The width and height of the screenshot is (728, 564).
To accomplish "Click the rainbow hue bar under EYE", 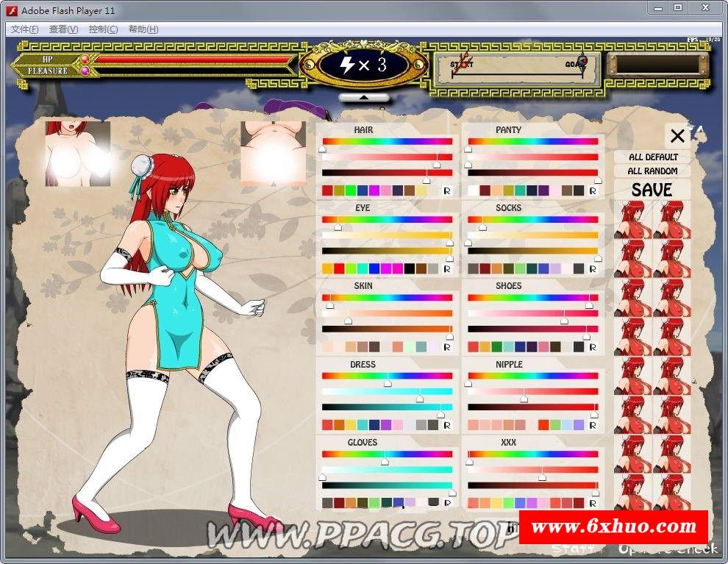I will [388, 219].
